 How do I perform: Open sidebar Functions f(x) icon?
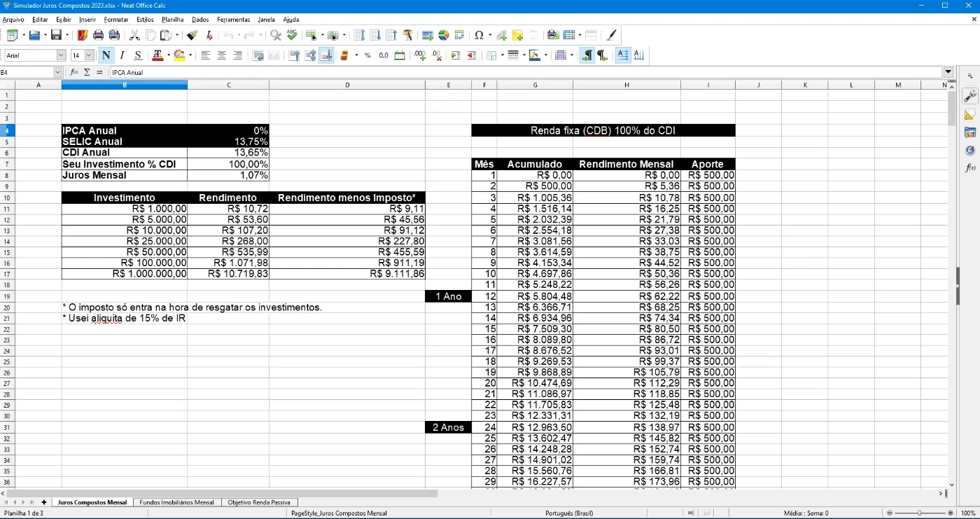point(969,167)
